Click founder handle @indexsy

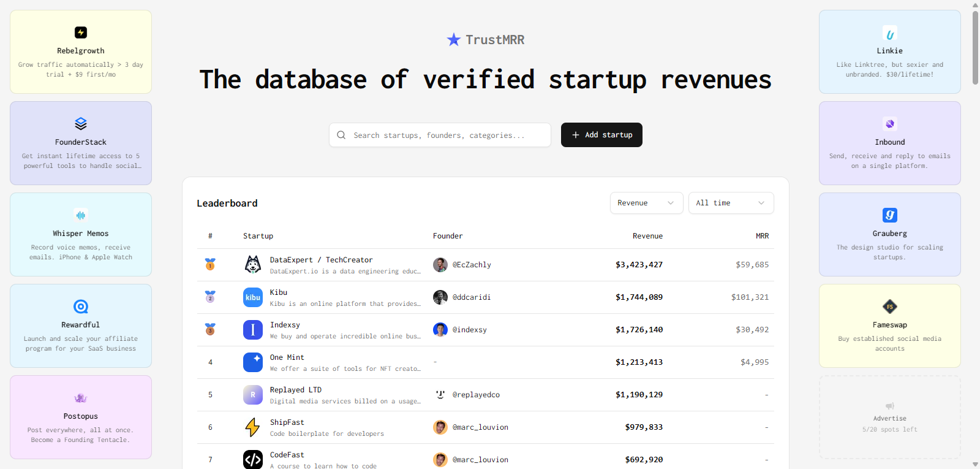tap(470, 330)
